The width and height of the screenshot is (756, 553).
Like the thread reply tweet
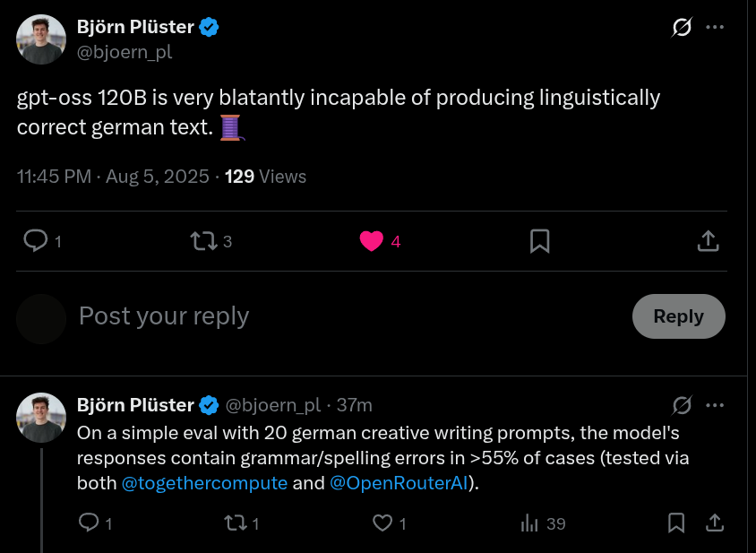point(382,523)
